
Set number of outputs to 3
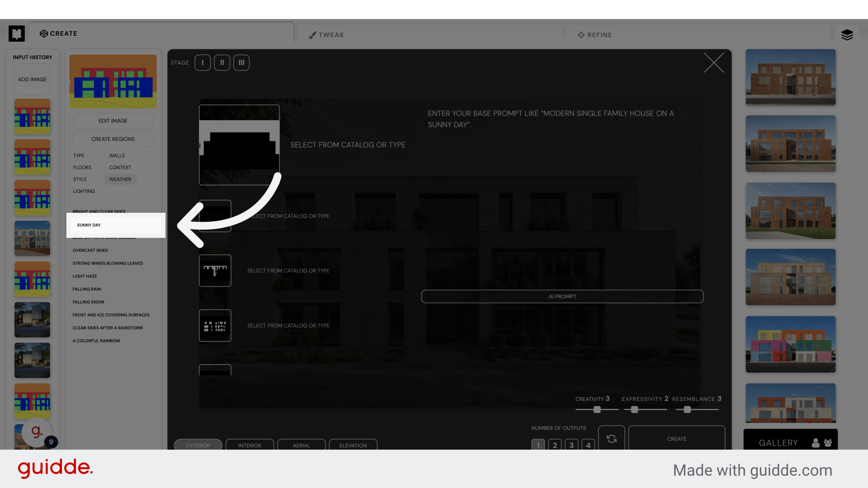571,445
